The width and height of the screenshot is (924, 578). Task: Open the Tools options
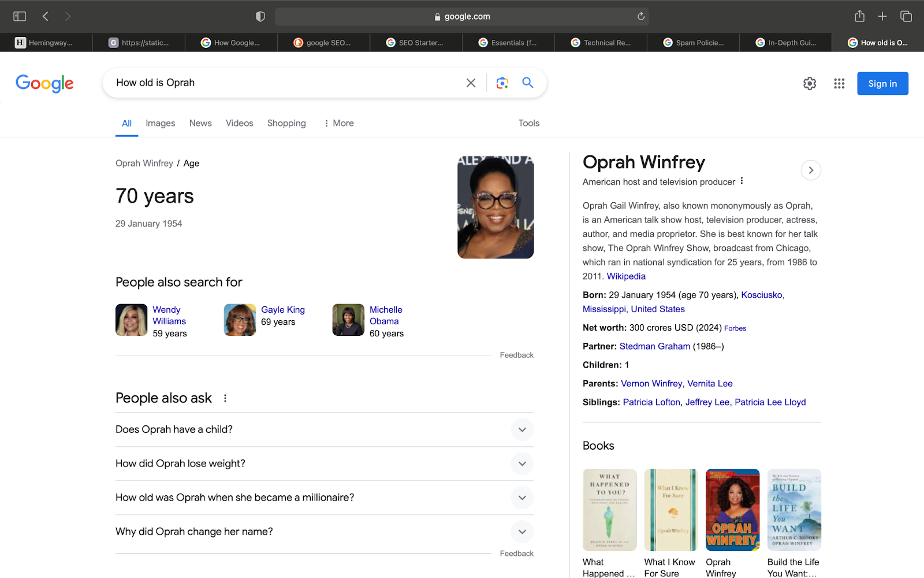pos(528,123)
